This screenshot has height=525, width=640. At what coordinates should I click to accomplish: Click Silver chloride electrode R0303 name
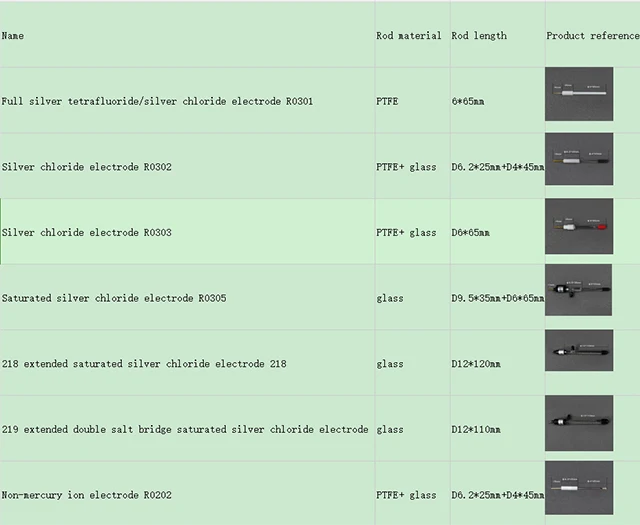tap(86, 233)
